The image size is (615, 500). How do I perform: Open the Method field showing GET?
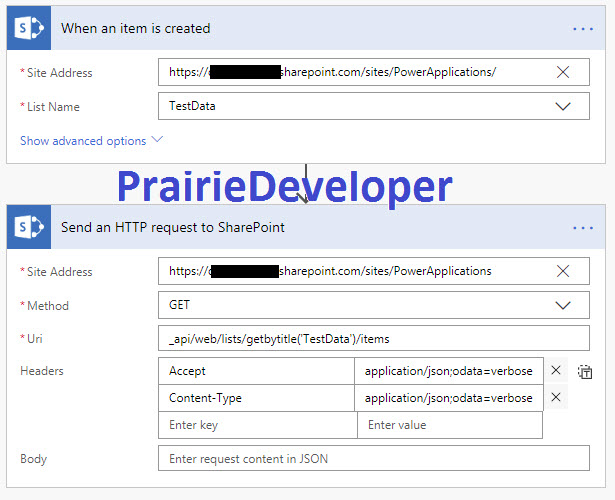(374, 305)
